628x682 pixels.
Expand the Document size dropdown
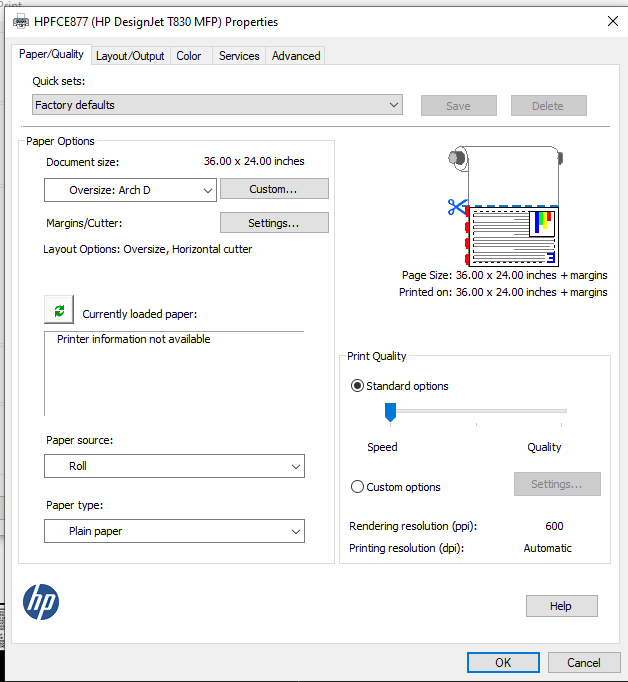point(130,190)
